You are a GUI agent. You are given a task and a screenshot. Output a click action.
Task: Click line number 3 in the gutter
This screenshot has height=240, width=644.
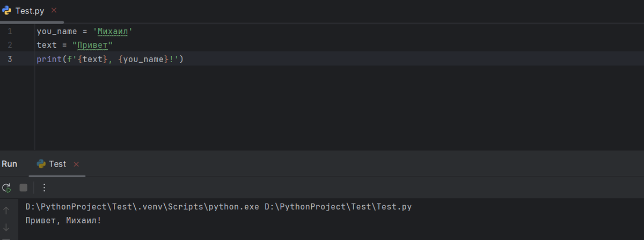click(10, 59)
